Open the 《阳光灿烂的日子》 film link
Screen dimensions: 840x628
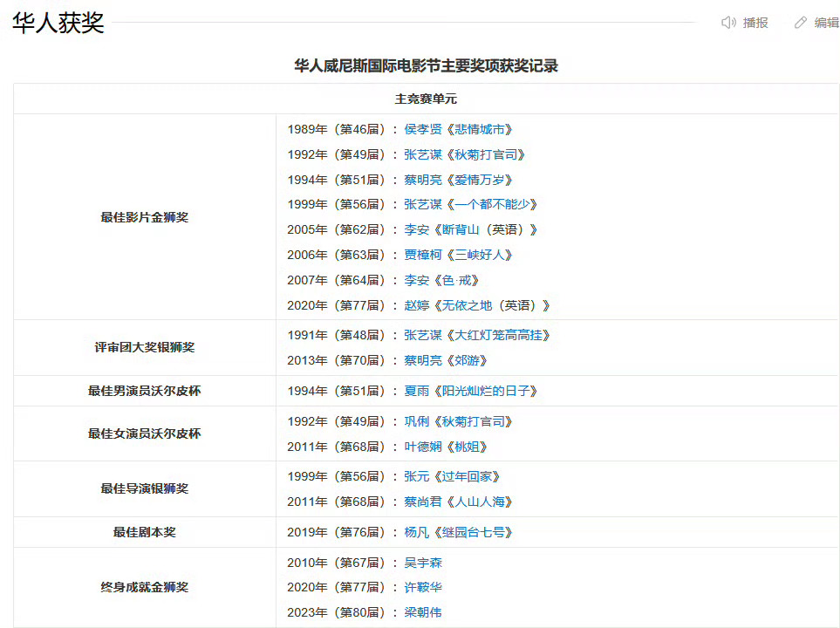click(486, 391)
